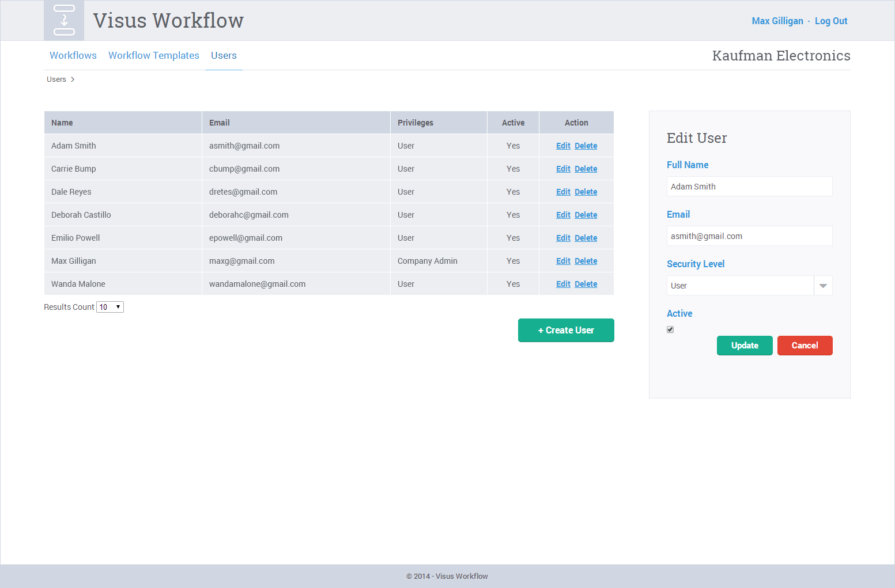
Task: Edit the Max Gilligan user row
Action: pyautogui.click(x=563, y=261)
